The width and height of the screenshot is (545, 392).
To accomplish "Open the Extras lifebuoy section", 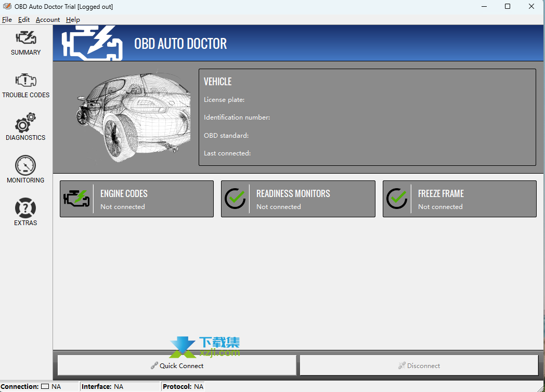I will point(25,212).
